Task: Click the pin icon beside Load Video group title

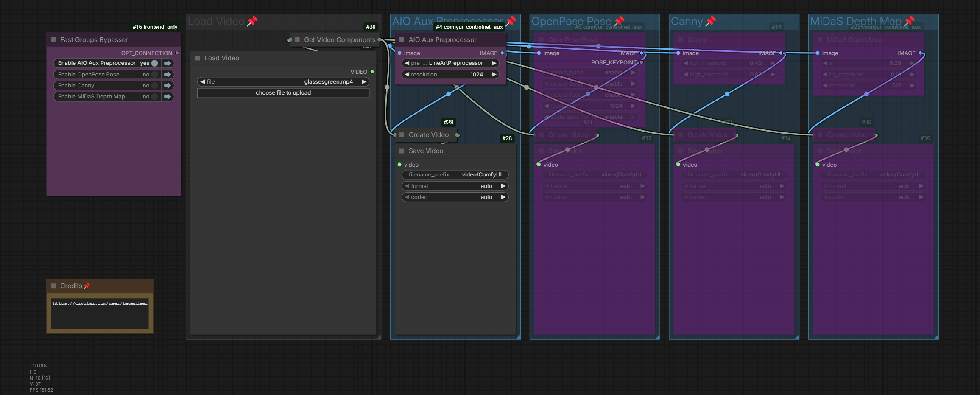Action: (x=252, y=21)
